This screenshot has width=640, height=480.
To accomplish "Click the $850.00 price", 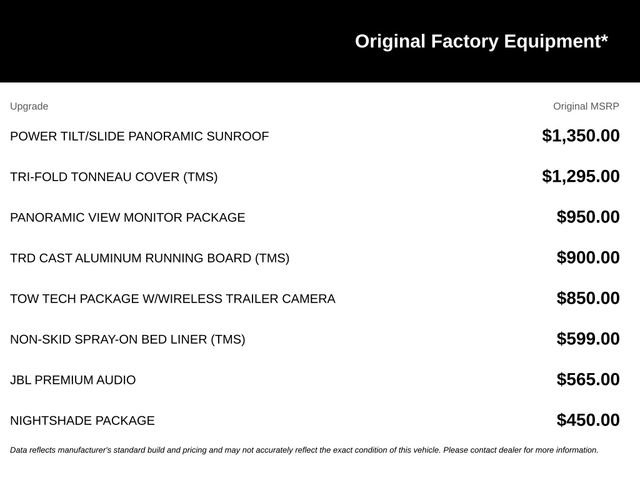I will point(588,298).
